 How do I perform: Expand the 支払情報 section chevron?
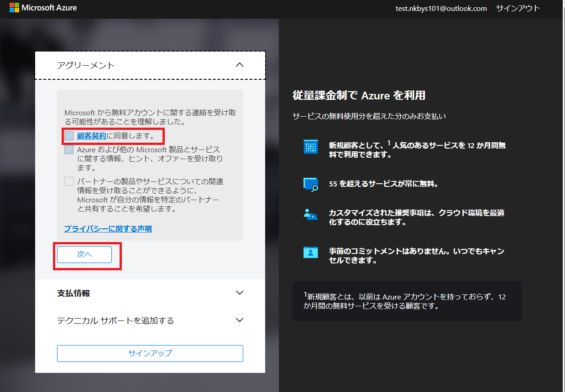pyautogui.click(x=240, y=293)
